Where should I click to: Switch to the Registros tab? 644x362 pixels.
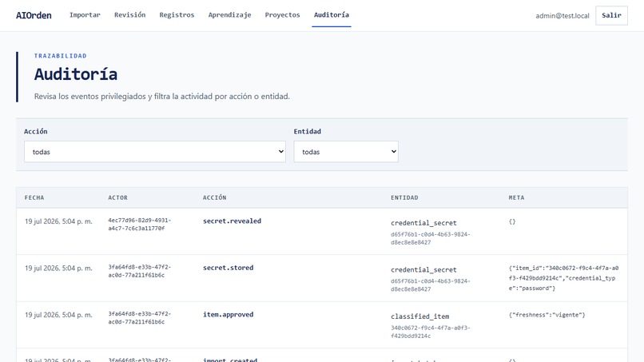177,15
